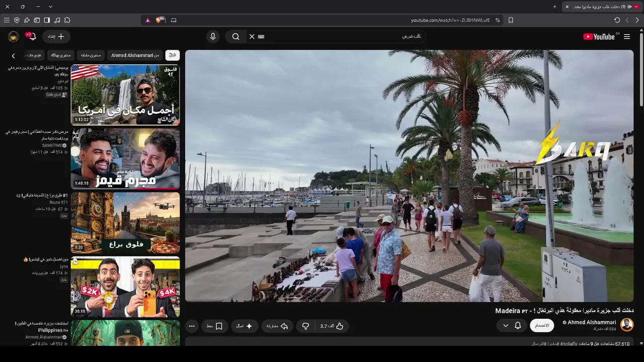
Task: Select the محتوى بهمّك filter chip
Action: pyautogui.click(x=61, y=55)
